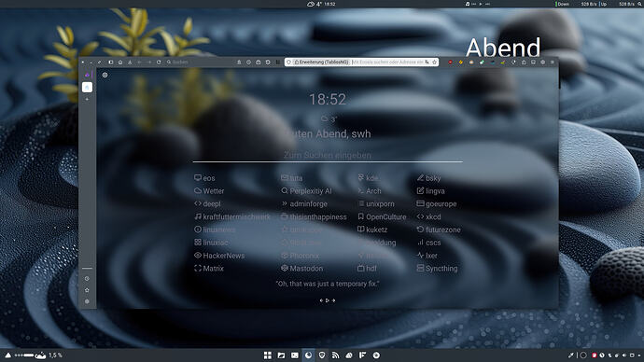The width and height of the screenshot is (644, 362).
Task: Open the futurezone shortcut
Action: click(439, 230)
